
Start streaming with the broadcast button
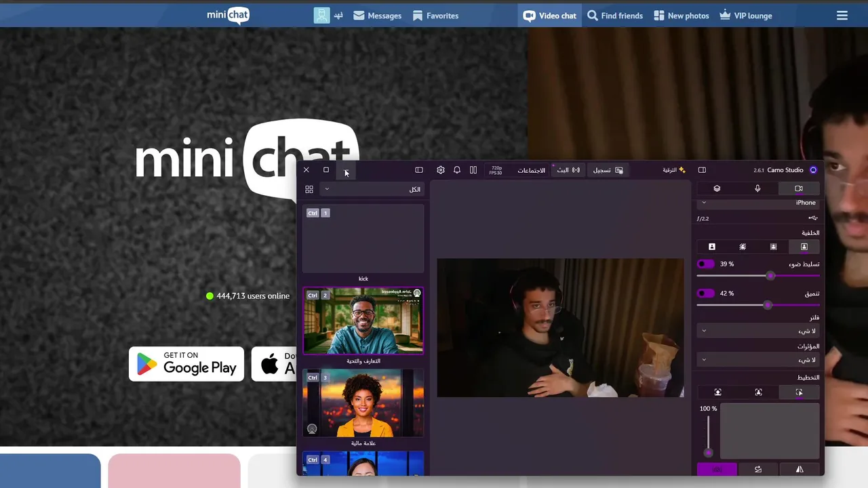pyautogui.click(x=568, y=170)
